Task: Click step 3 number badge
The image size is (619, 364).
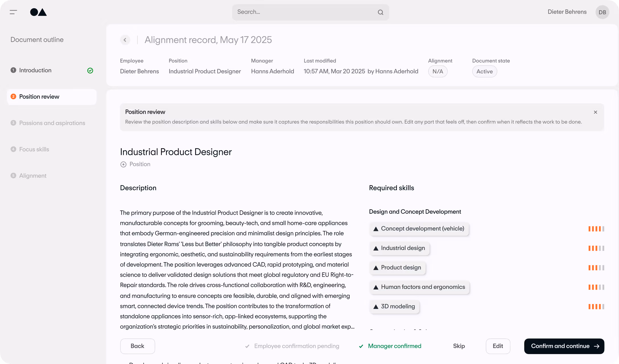Action: click(x=13, y=123)
